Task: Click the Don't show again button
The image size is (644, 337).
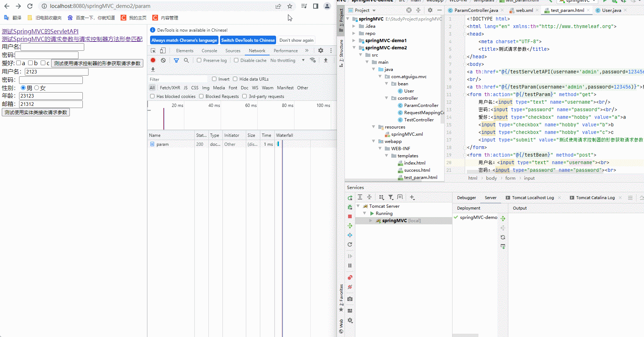Action: (x=296, y=40)
